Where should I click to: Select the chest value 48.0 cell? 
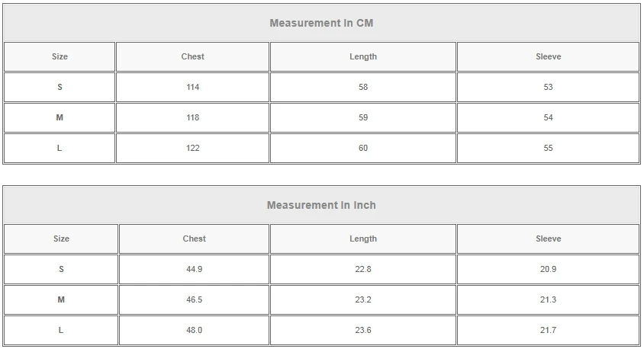coord(194,330)
